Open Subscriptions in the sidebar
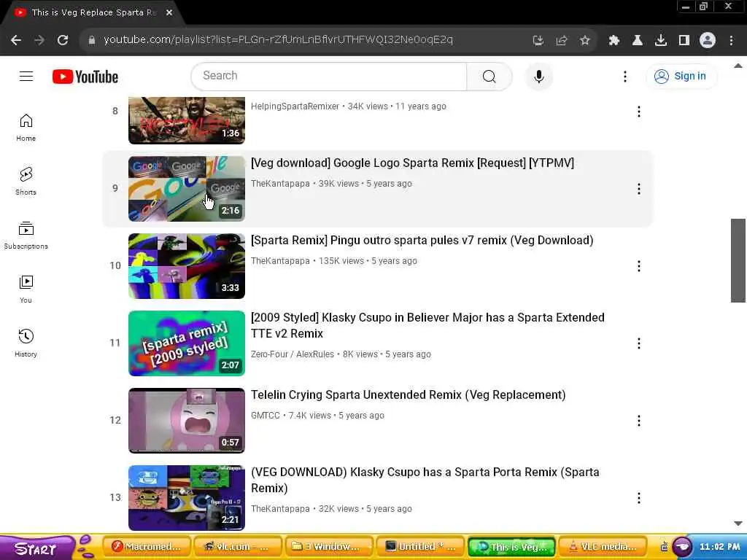 point(26,236)
